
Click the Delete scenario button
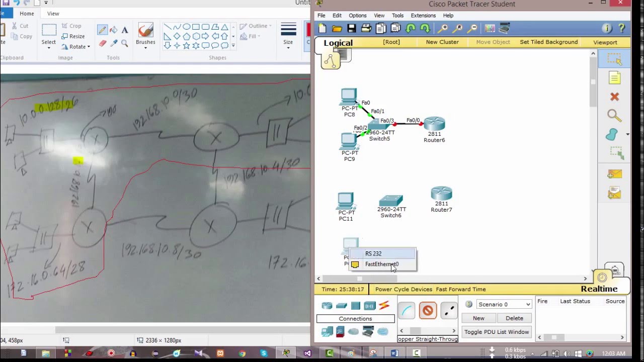(514, 318)
